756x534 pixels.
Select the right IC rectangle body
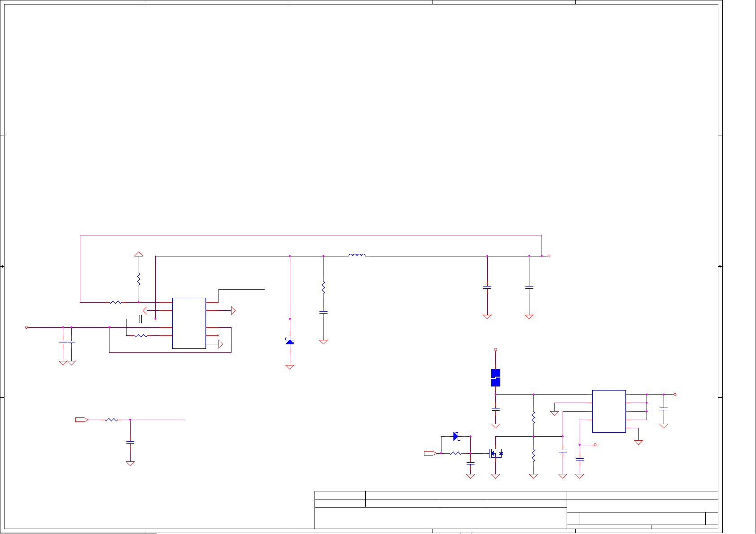[x=609, y=411]
